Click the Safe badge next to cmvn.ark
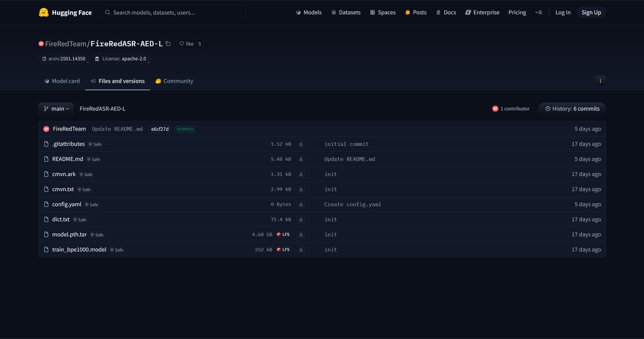 tap(86, 175)
